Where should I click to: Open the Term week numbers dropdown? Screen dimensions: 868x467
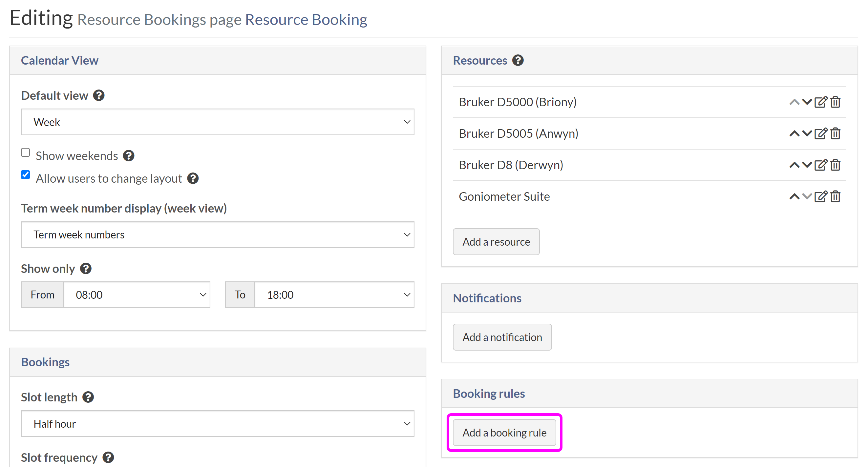[x=217, y=235]
